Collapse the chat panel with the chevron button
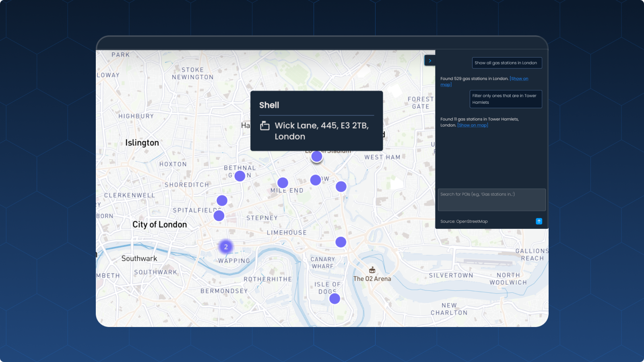This screenshot has width=644, height=362. (430, 61)
